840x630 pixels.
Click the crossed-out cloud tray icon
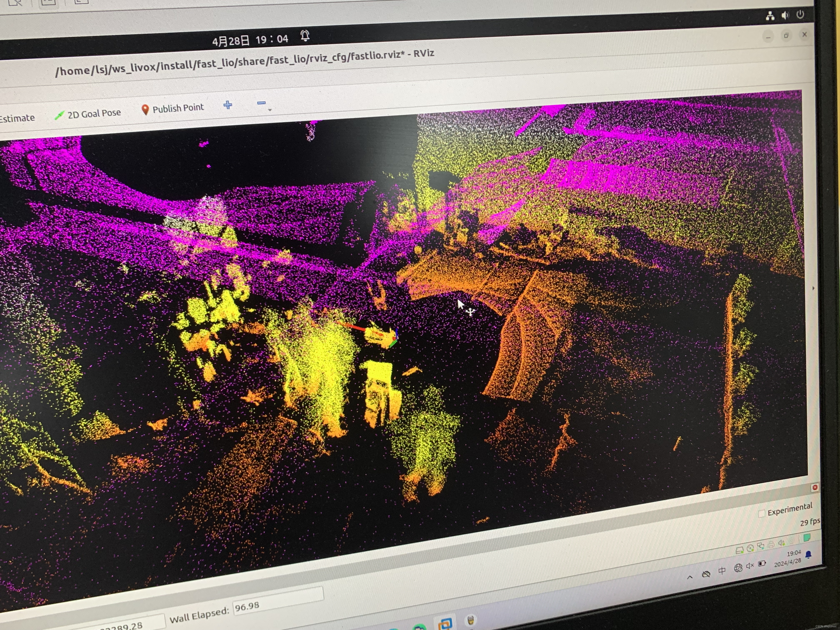coord(706,574)
